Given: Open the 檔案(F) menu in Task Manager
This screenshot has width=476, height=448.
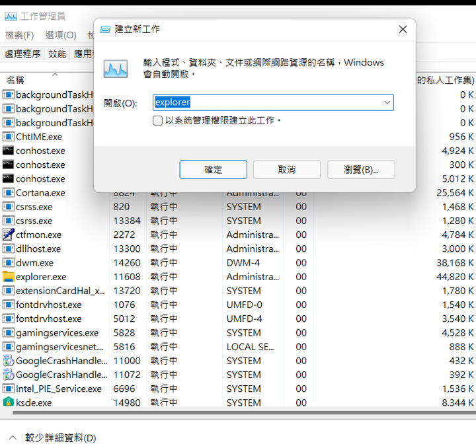Looking at the screenshot, I should (x=19, y=35).
